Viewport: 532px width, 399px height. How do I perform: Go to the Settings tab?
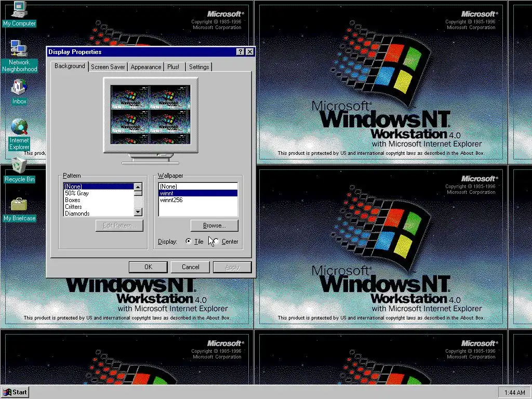click(x=199, y=67)
